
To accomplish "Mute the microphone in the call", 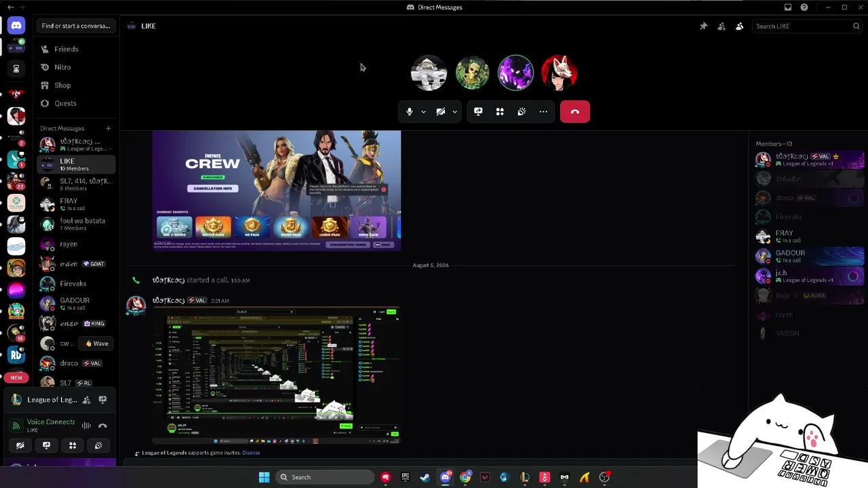I will pyautogui.click(x=409, y=112).
